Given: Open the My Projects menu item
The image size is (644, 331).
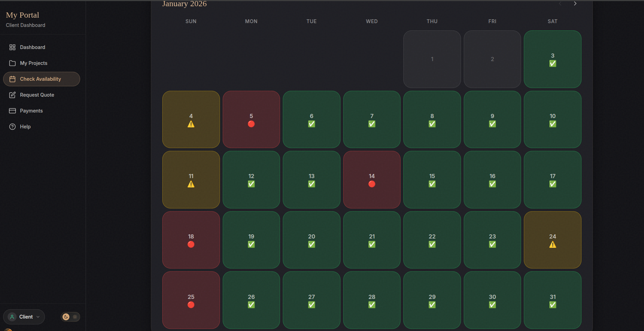Looking at the screenshot, I should [x=33, y=63].
